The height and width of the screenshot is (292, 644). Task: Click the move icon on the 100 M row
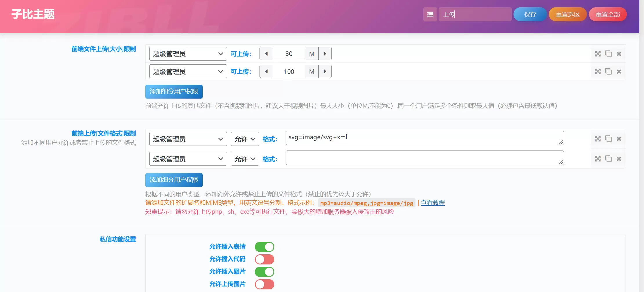pos(598,71)
